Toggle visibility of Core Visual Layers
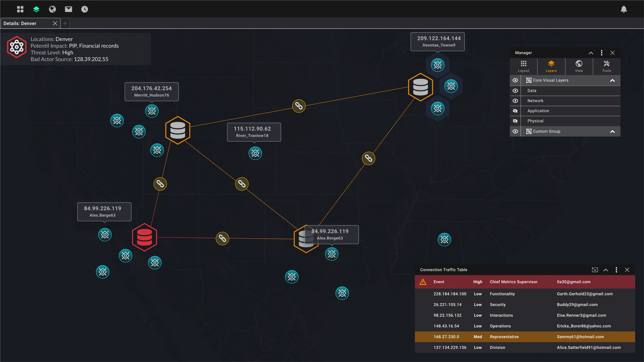 (x=515, y=80)
